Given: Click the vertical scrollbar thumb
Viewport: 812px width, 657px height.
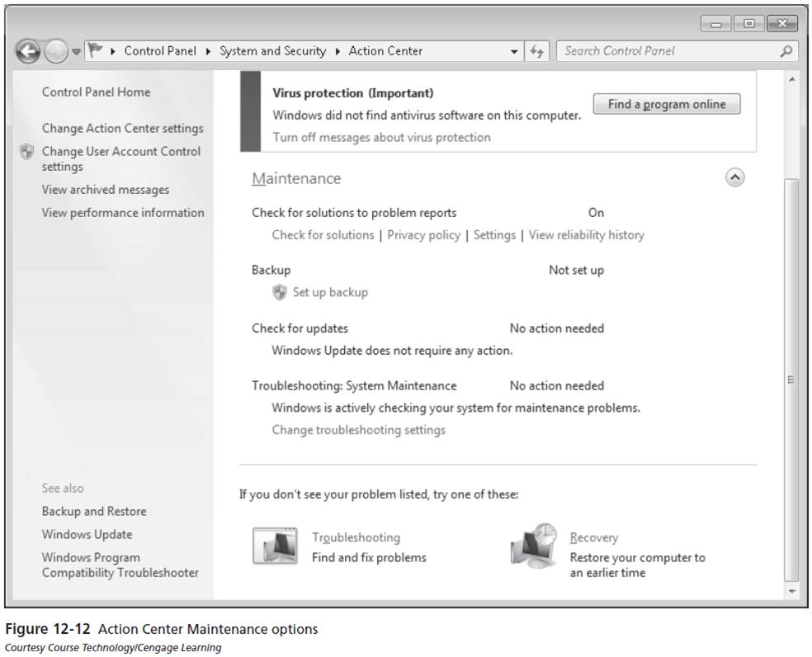Looking at the screenshot, I should [x=791, y=380].
